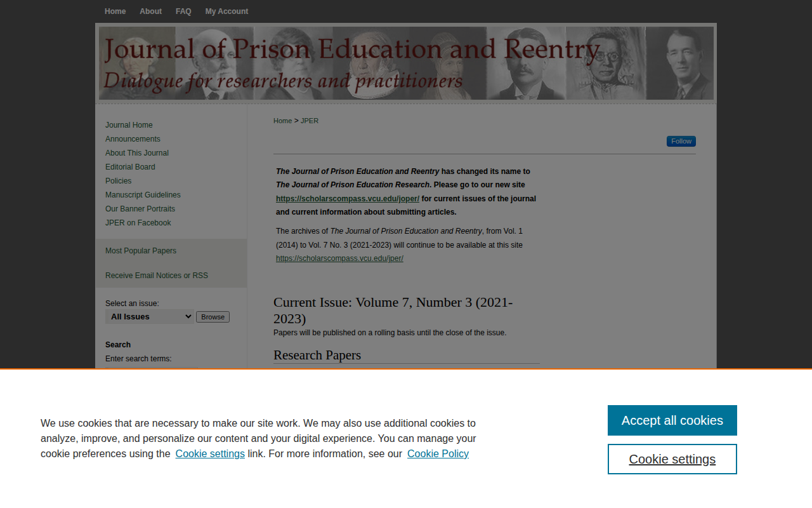This screenshot has width=812, height=508.
Task: Click the Follow button
Action: 681,141
